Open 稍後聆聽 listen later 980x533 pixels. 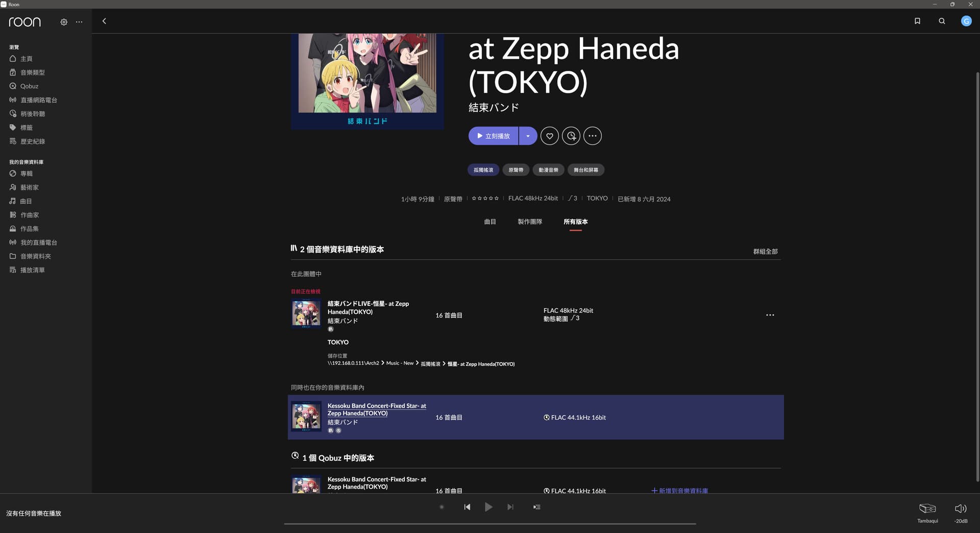coord(28,114)
